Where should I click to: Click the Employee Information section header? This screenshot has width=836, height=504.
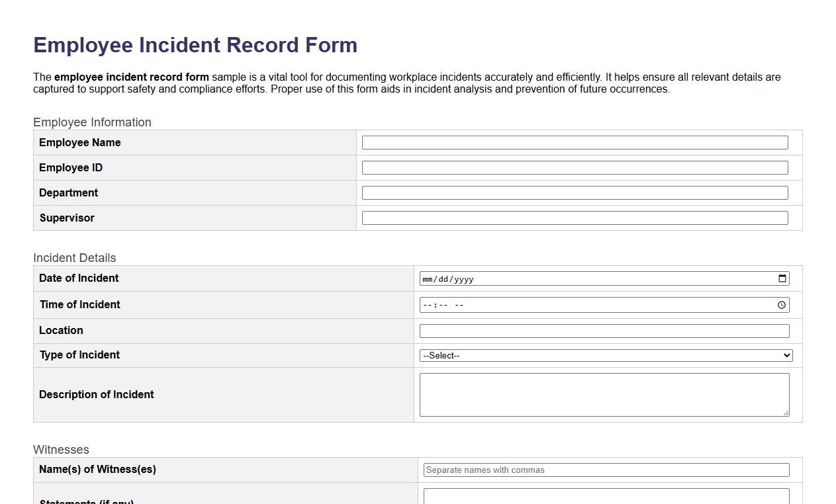coord(92,122)
